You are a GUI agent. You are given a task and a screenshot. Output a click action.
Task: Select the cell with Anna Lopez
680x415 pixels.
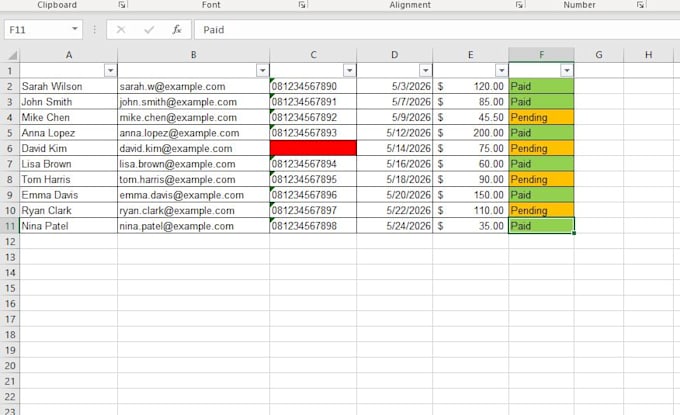click(x=69, y=133)
